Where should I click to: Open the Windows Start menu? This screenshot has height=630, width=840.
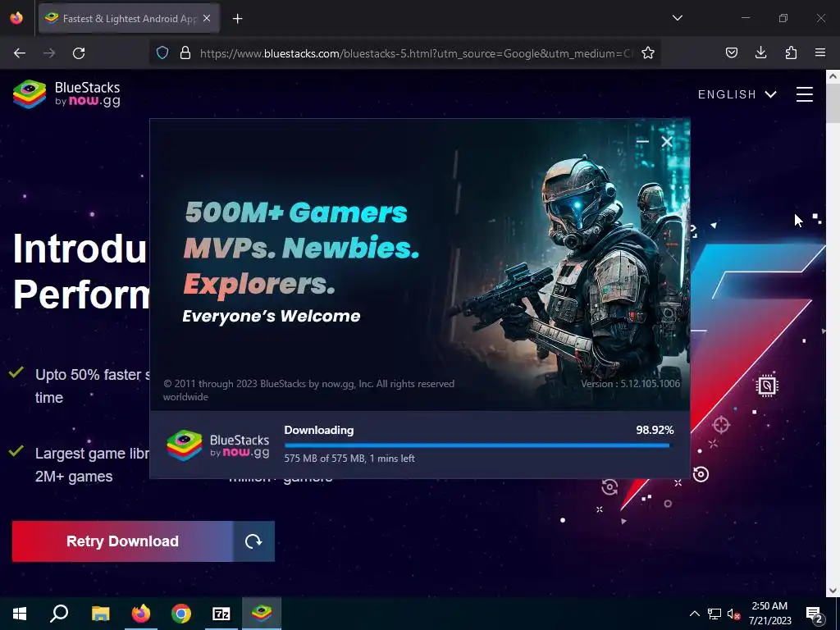(20, 614)
